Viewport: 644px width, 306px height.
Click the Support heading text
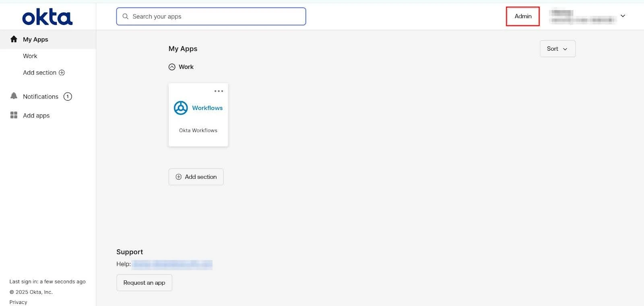click(130, 252)
